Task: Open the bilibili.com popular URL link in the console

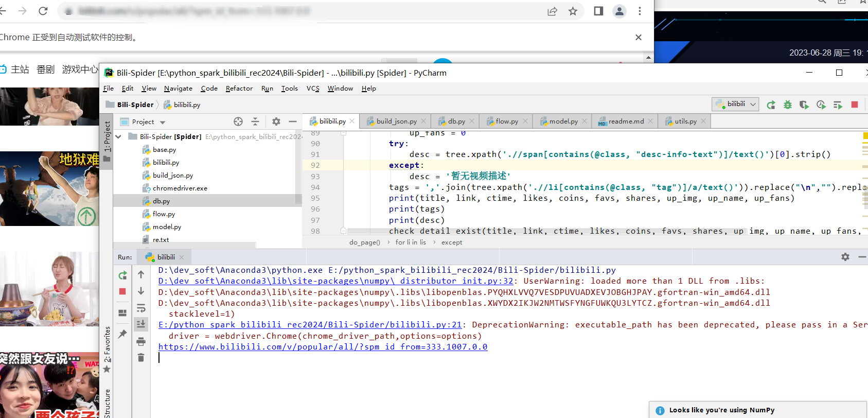Action: point(323,347)
